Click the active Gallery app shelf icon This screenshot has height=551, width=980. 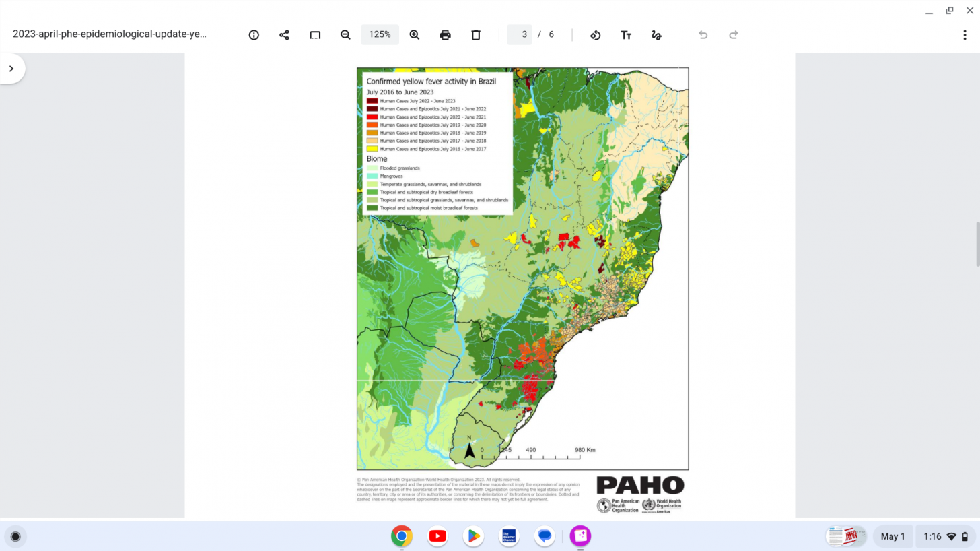[580, 536]
